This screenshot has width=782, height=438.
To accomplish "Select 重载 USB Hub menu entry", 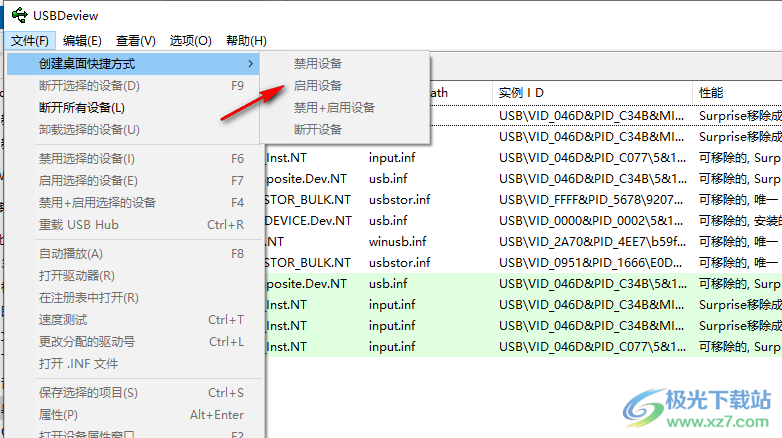I will (133, 224).
